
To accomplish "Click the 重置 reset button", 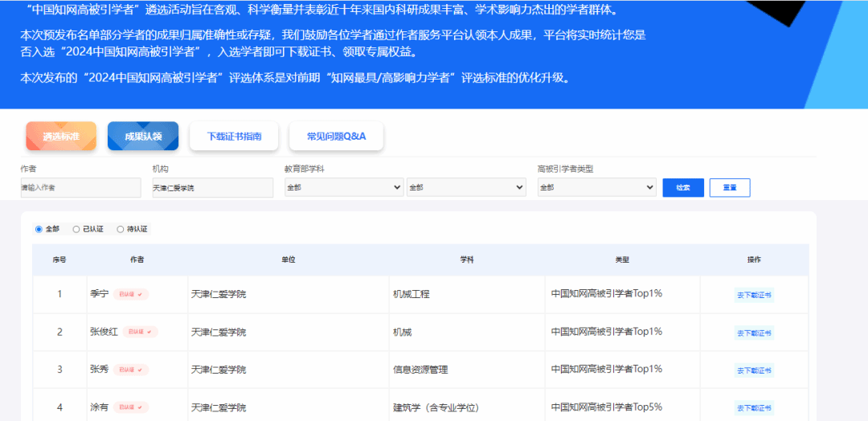I will tap(730, 187).
